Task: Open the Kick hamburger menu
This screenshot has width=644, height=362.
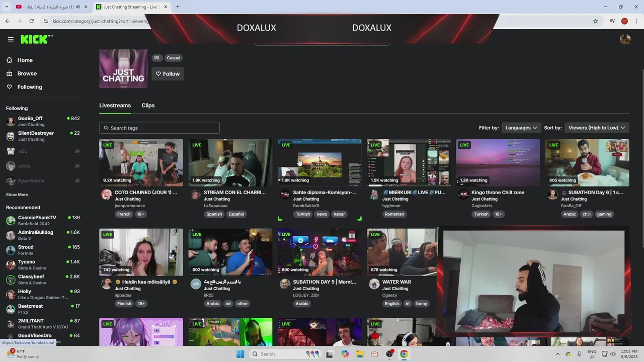Action: coord(11,39)
